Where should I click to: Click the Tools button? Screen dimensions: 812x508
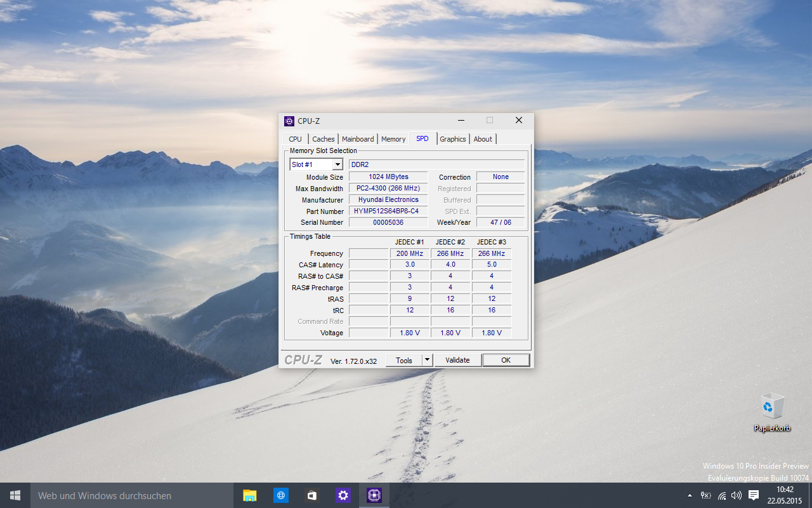coord(404,360)
